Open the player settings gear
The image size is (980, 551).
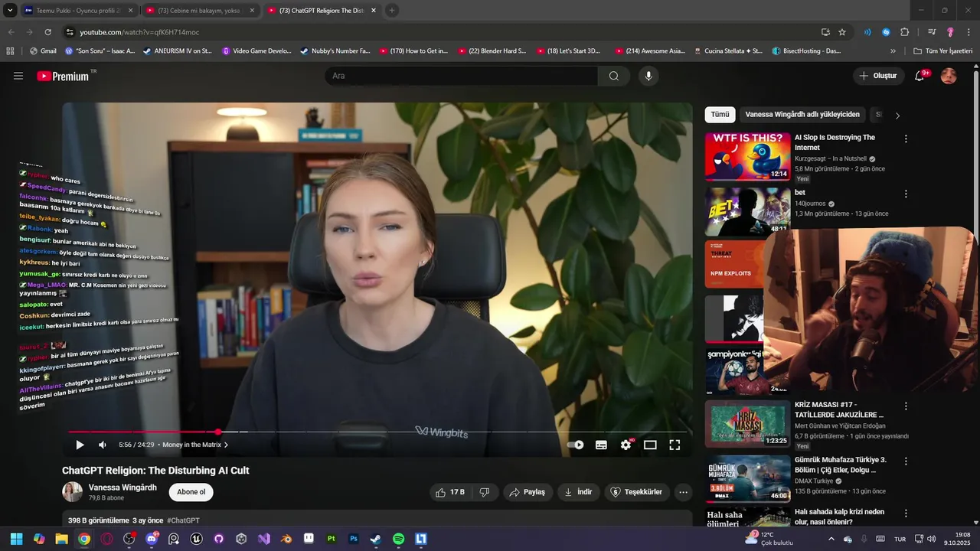pyautogui.click(x=626, y=445)
